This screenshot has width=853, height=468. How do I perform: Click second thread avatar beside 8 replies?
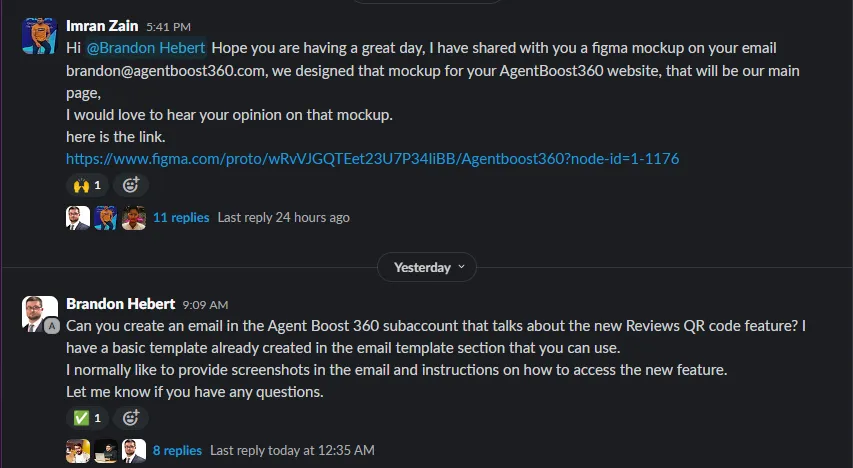[106, 450]
